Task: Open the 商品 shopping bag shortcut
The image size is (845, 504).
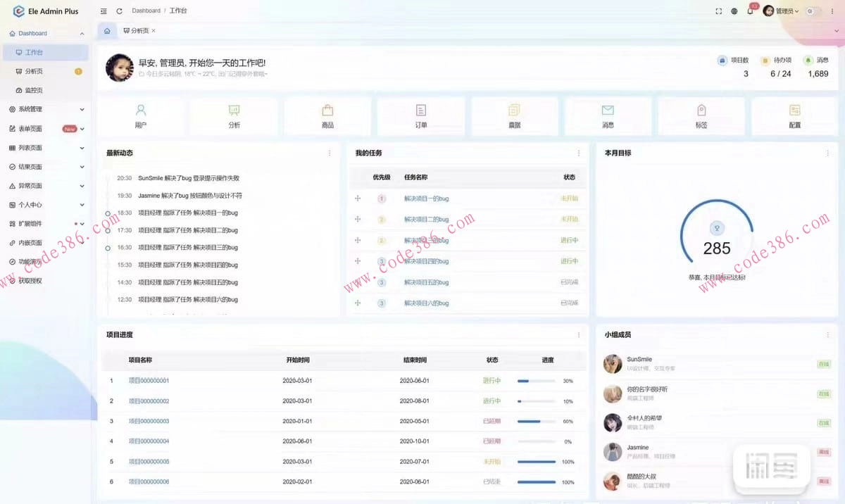Action: 327,116
